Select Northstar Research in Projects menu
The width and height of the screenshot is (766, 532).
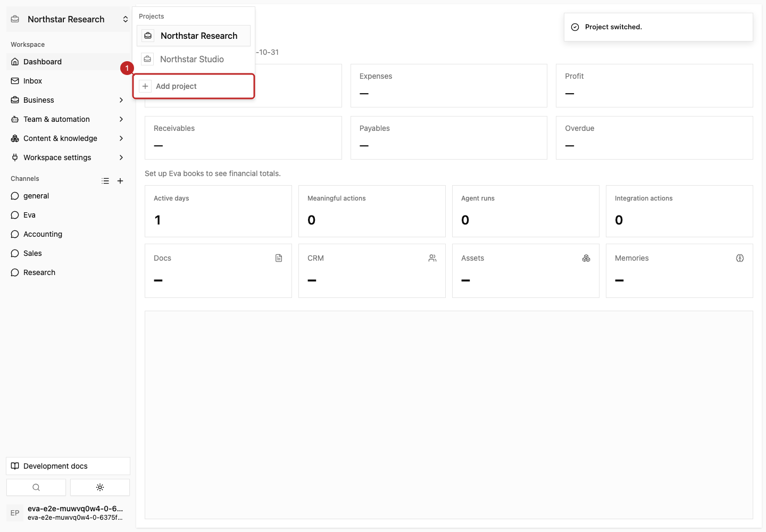tap(194, 36)
